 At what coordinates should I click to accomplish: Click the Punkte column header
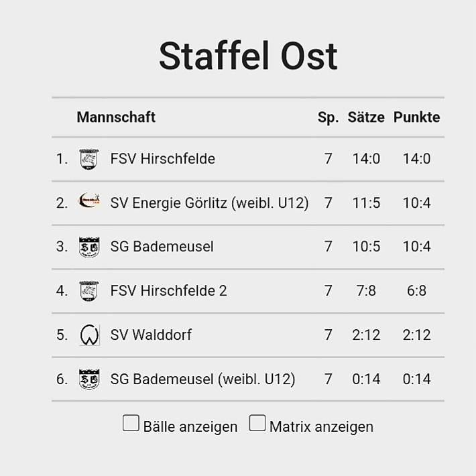pyautogui.click(x=416, y=117)
